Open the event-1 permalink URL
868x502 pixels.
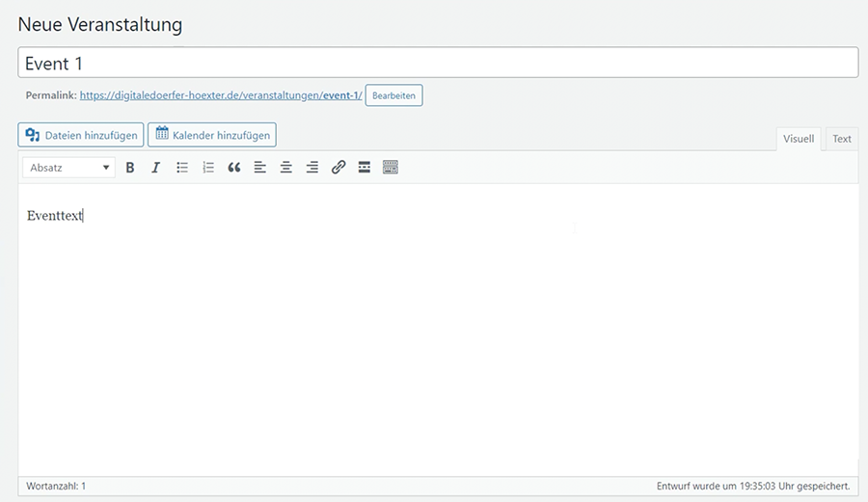point(220,96)
